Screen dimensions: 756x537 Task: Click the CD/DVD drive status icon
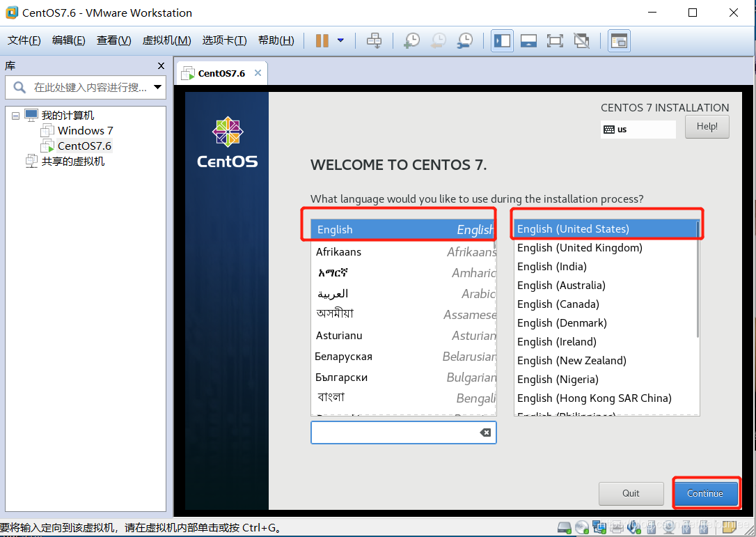coord(582,527)
